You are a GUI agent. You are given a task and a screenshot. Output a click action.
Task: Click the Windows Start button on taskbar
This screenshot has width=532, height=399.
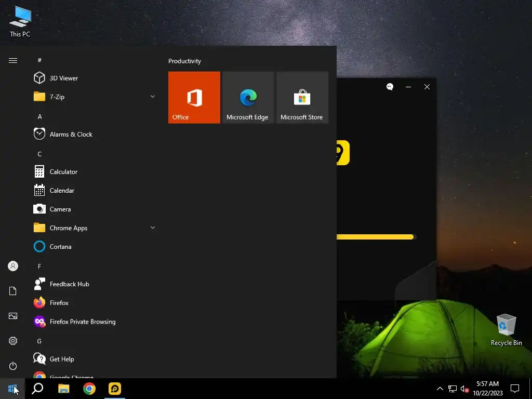tap(12, 389)
